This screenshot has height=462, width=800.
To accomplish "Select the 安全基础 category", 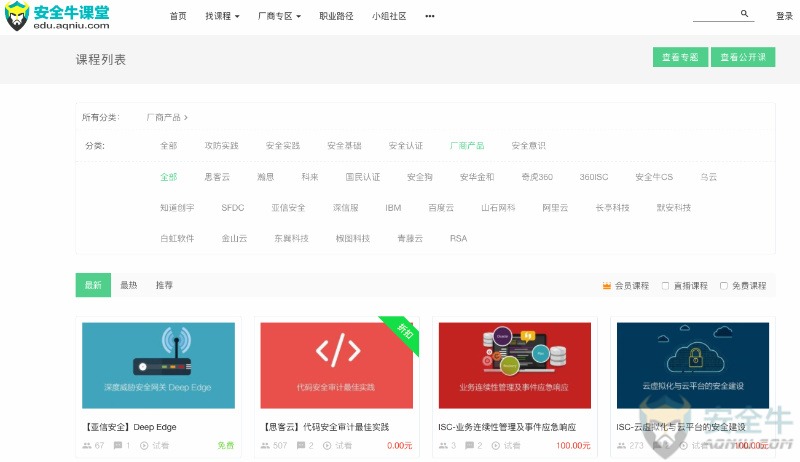I will [x=344, y=146].
